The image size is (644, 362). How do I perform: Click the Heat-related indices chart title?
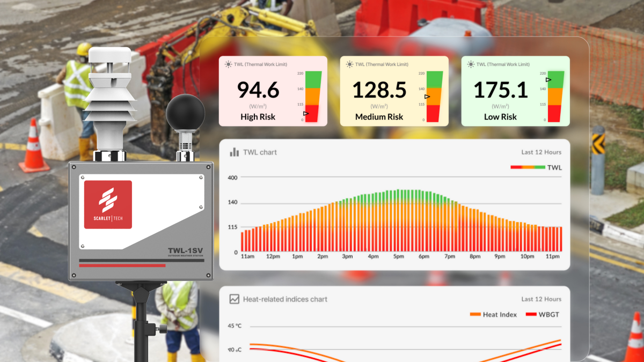(285, 299)
